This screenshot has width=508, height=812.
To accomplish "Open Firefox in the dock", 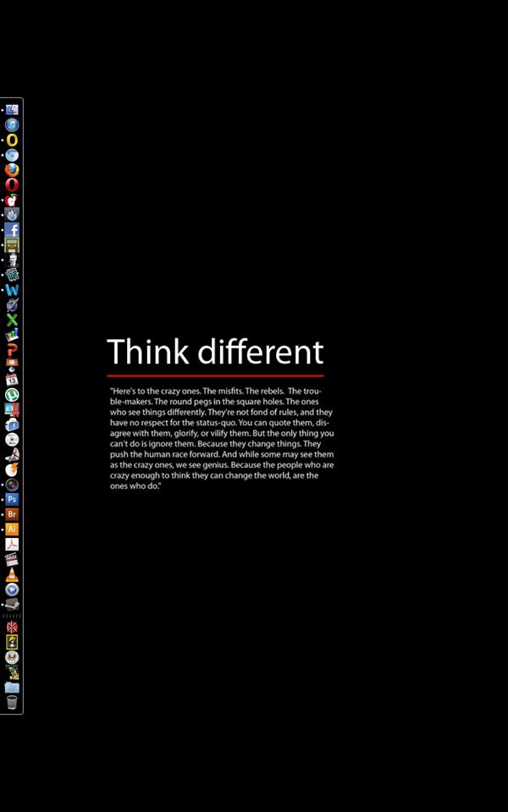I will pos(12,170).
